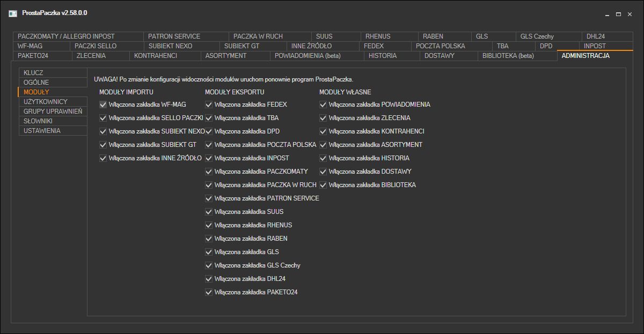Toggle the DPD export tab checkbox
Viewport: 644px width, 334px height.
(209, 131)
